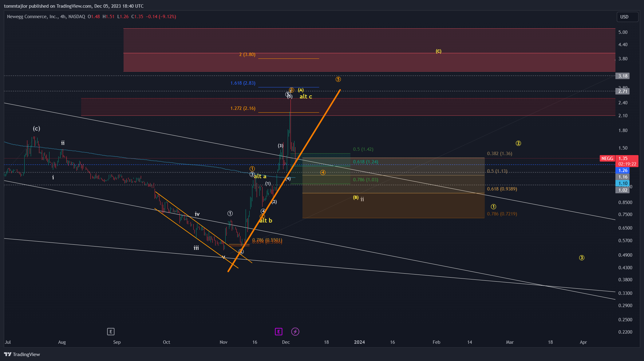
Task: Click the 2 (3.80) extension label
Action: point(247,54)
